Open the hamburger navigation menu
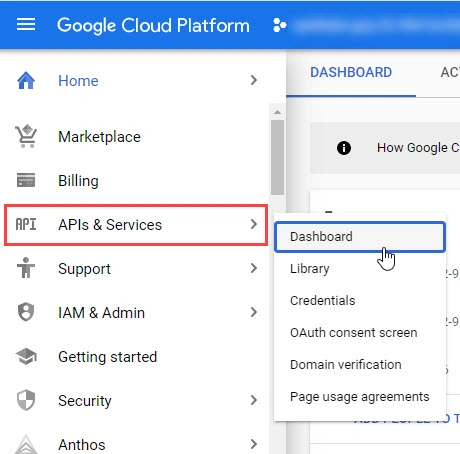 (26, 25)
